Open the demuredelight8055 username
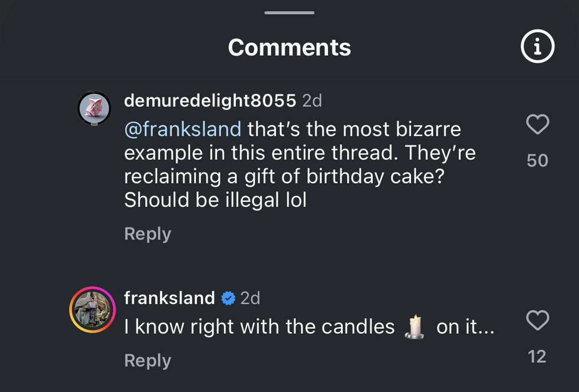The width and height of the screenshot is (579, 392). 210,101
